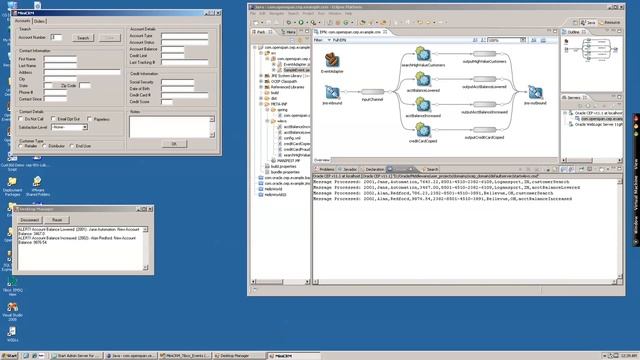
Task: Switch to Desktop Manager taskbar button
Action: coord(238,356)
